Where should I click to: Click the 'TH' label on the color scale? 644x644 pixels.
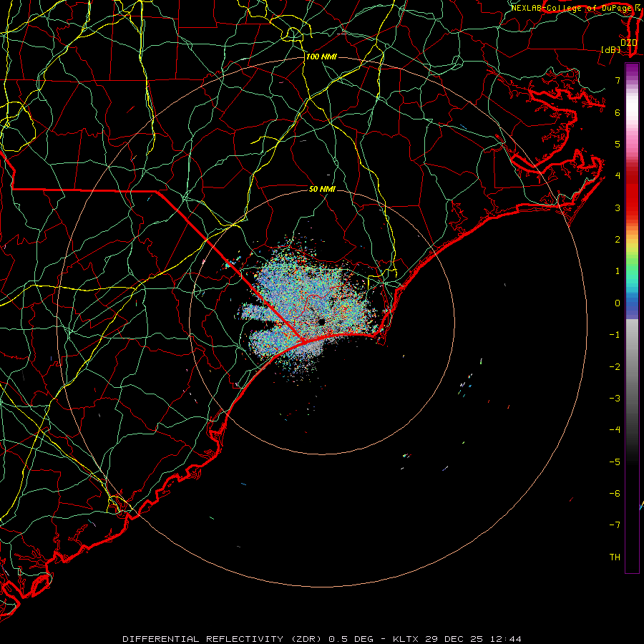615,557
